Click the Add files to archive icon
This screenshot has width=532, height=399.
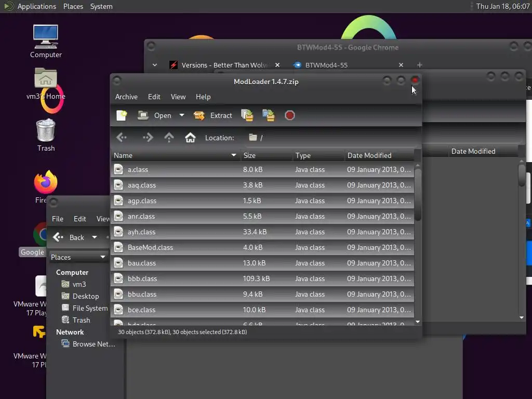coord(247,115)
